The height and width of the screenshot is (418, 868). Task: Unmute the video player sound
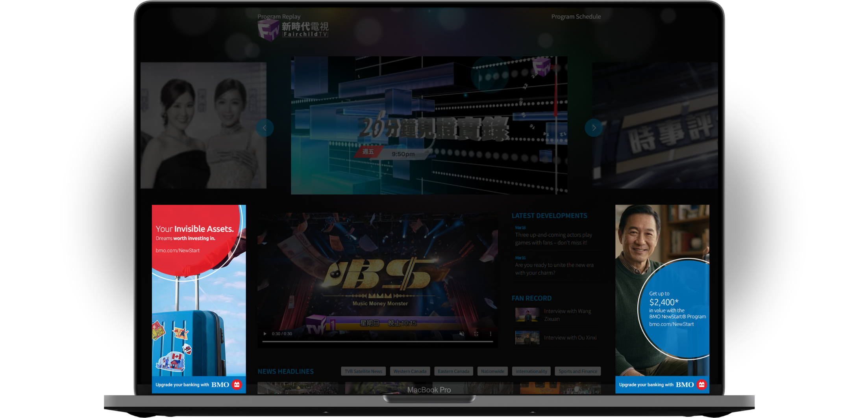coord(462,334)
